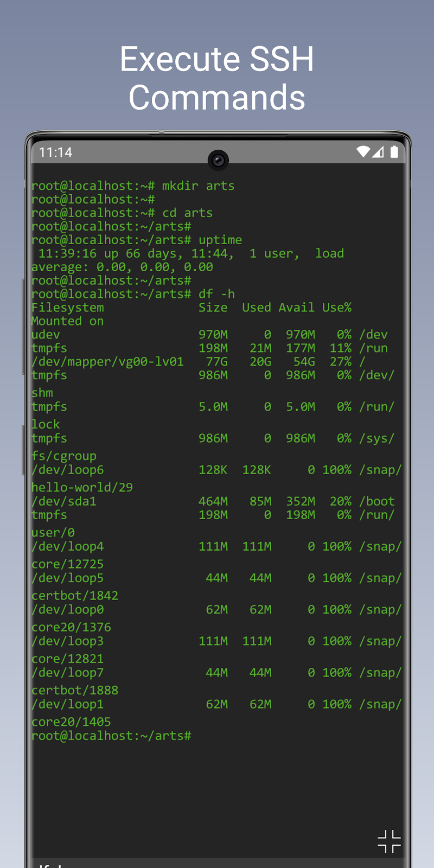Tap the "df -h" command line
This screenshot has height=868, width=434.
133,294
